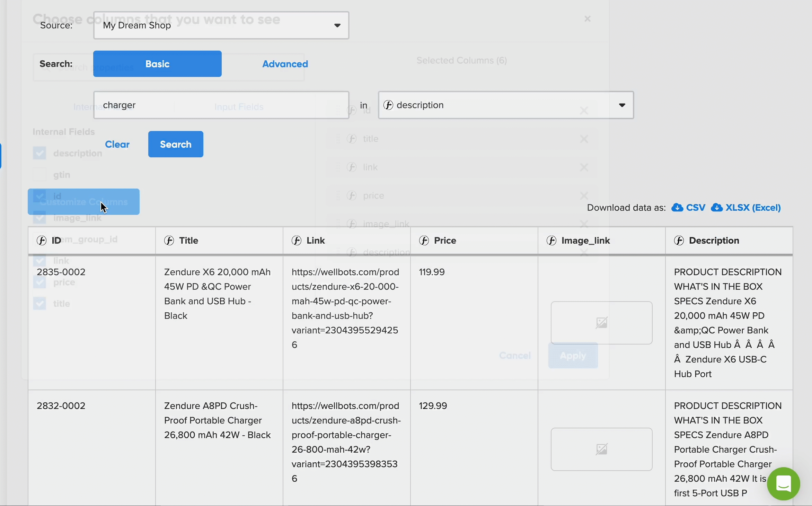
Task: Click the function icon beside the Image_link header
Action: 551,241
